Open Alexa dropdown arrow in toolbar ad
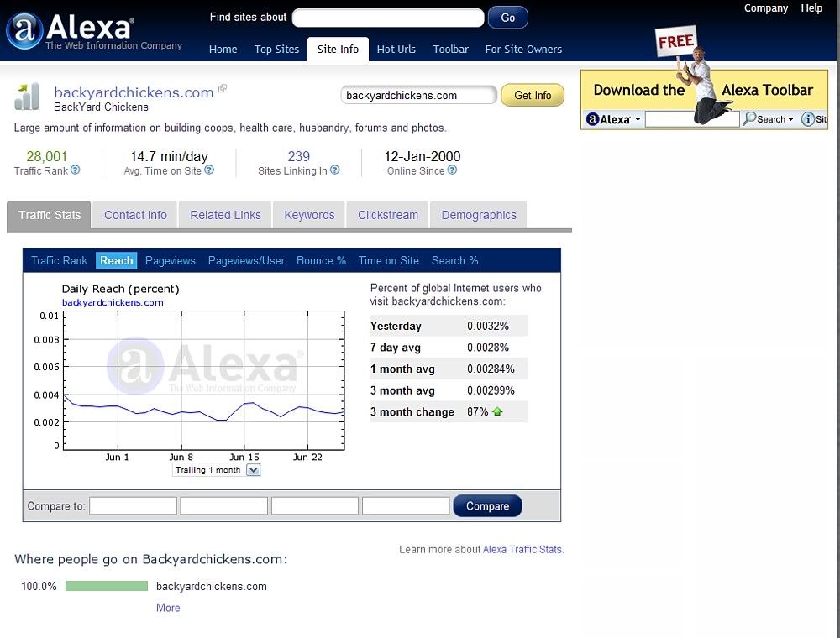This screenshot has height=638, width=840. point(638,119)
